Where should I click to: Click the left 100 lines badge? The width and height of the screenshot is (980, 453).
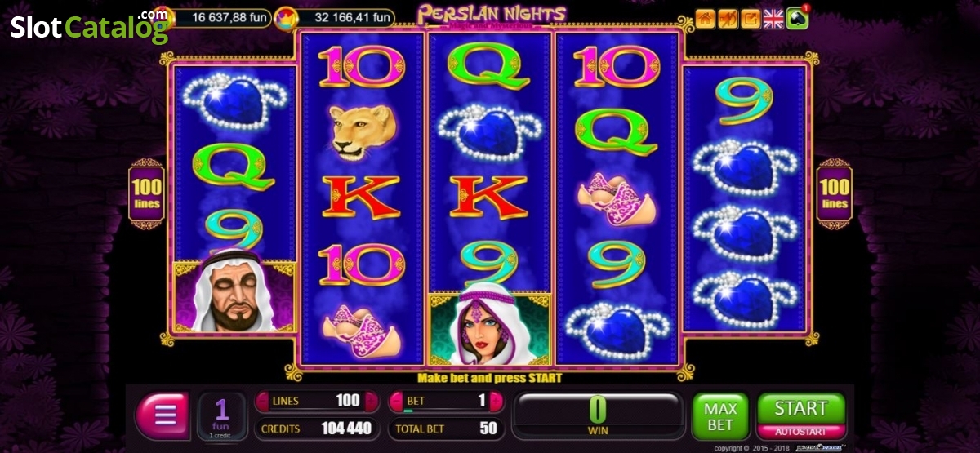tap(146, 193)
